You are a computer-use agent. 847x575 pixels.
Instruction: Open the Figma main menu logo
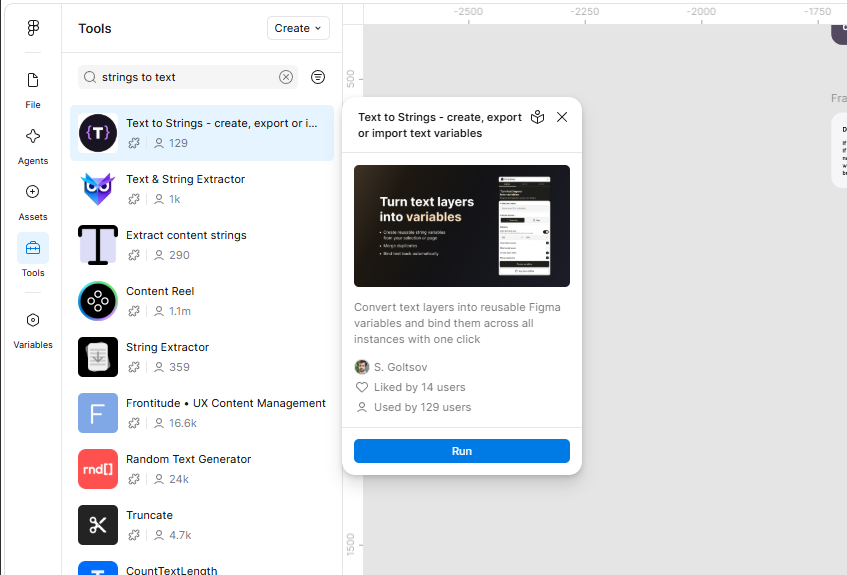coord(33,28)
